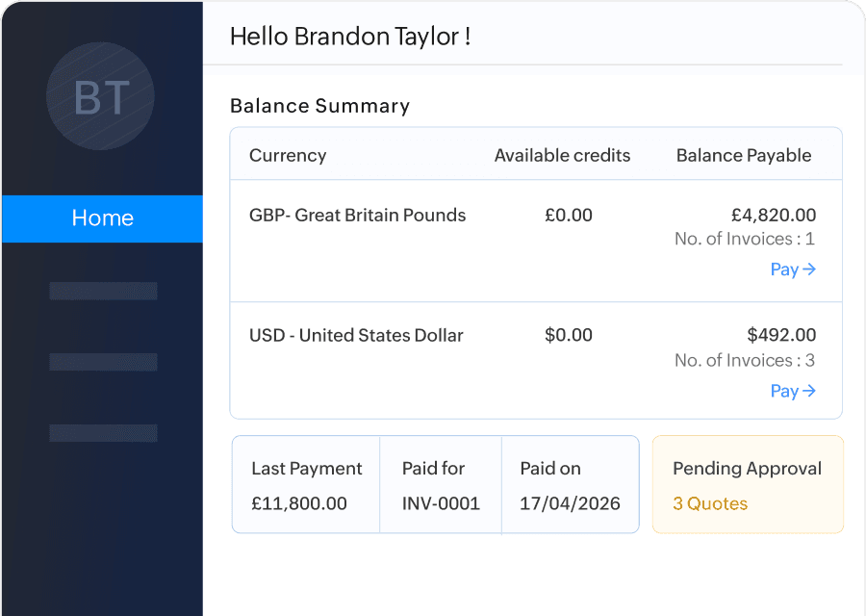The height and width of the screenshot is (616, 866).
Task: Open the 3 Quotes pending approval link
Action: coord(710,503)
